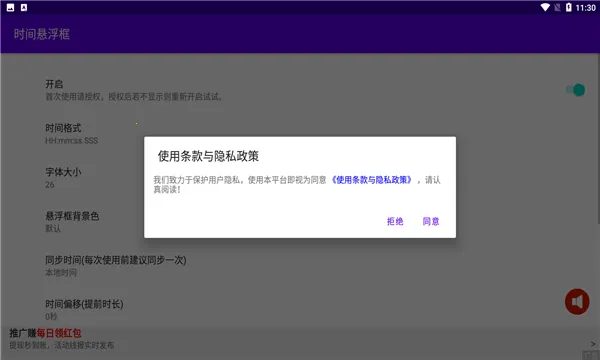The height and width of the screenshot is (360, 600).
Task: Click the vertical scrollbar on the right edge
Action: click(x=598, y=138)
